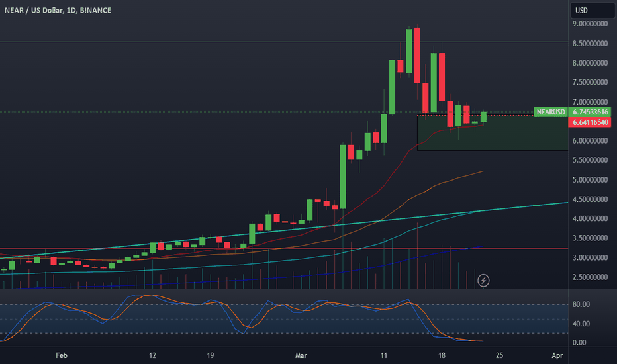Image resolution: width=617 pixels, height=364 pixels.
Task: Click the red 6.64116540 price label
Action: coord(591,122)
